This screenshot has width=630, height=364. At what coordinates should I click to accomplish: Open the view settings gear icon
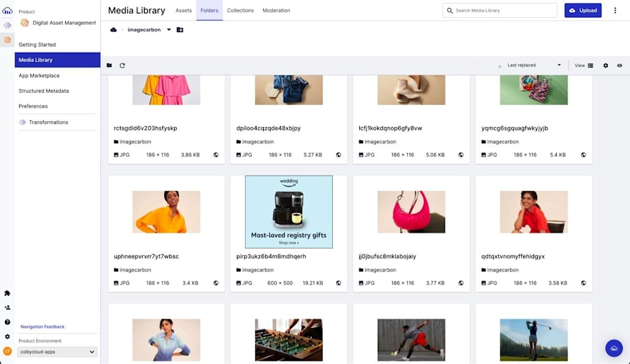tap(606, 66)
